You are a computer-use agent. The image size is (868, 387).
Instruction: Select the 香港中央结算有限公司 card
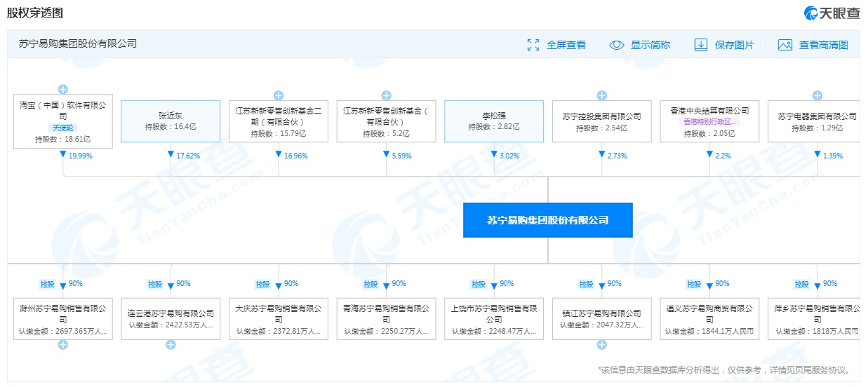click(709, 121)
